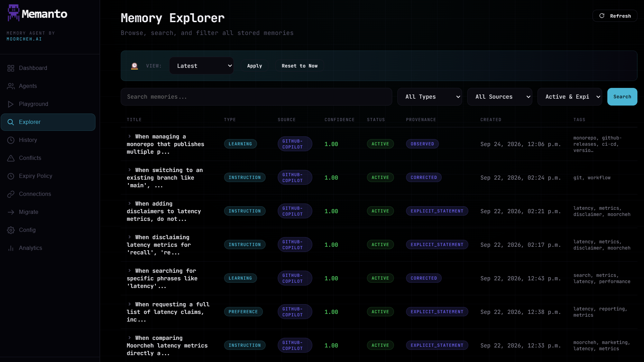Open the Migrate page

(48, 212)
